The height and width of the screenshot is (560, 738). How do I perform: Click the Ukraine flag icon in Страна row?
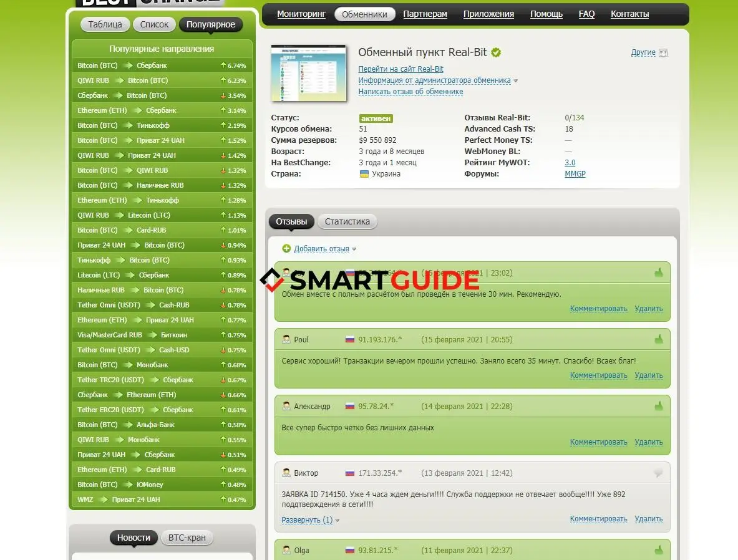pos(364,174)
